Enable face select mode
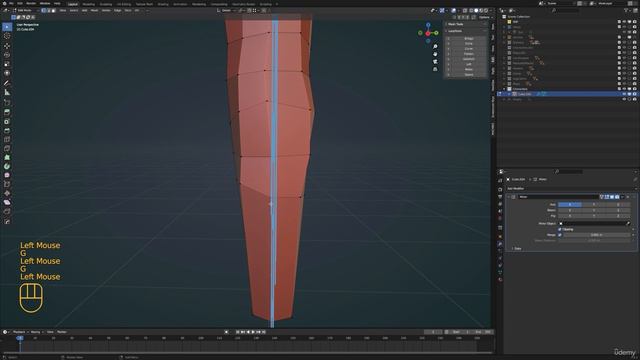 53,11
